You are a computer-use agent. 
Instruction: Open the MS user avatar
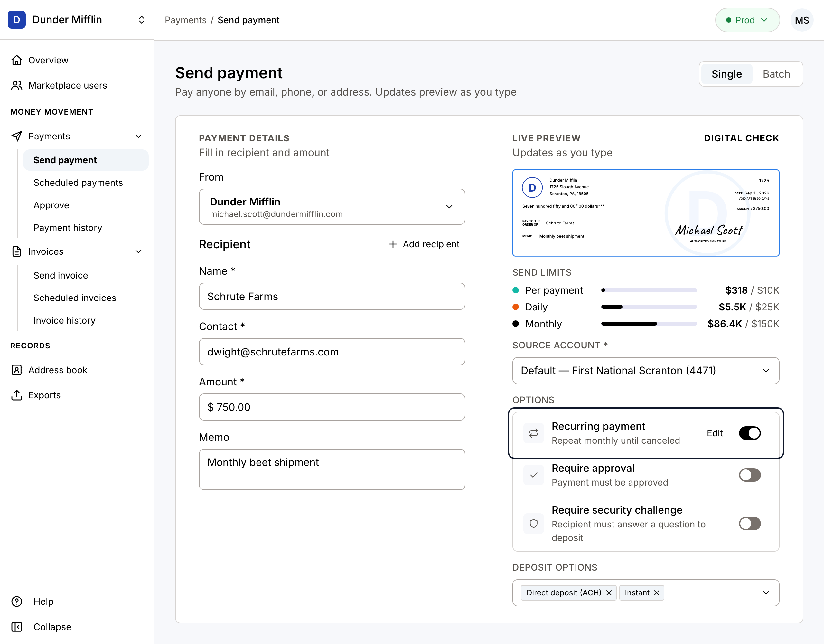click(802, 20)
